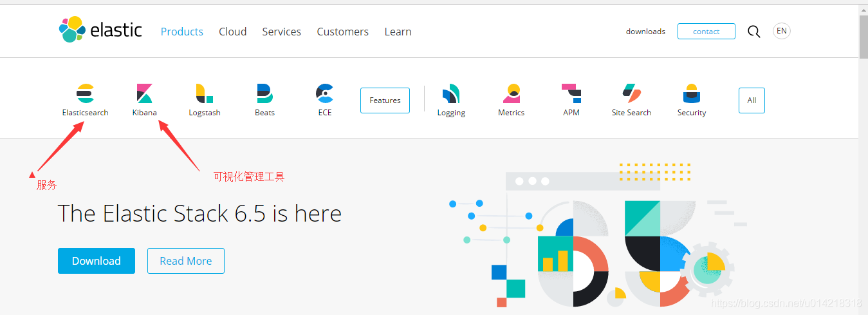
Task: Open the Site Search icon
Action: (x=632, y=93)
